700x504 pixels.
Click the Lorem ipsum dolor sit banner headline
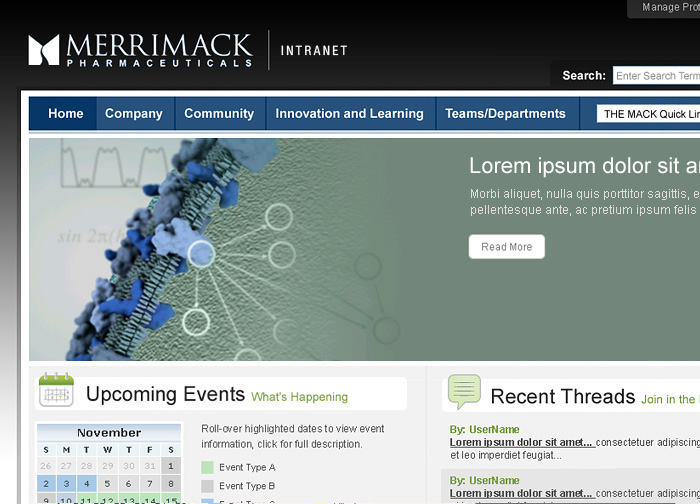584,166
